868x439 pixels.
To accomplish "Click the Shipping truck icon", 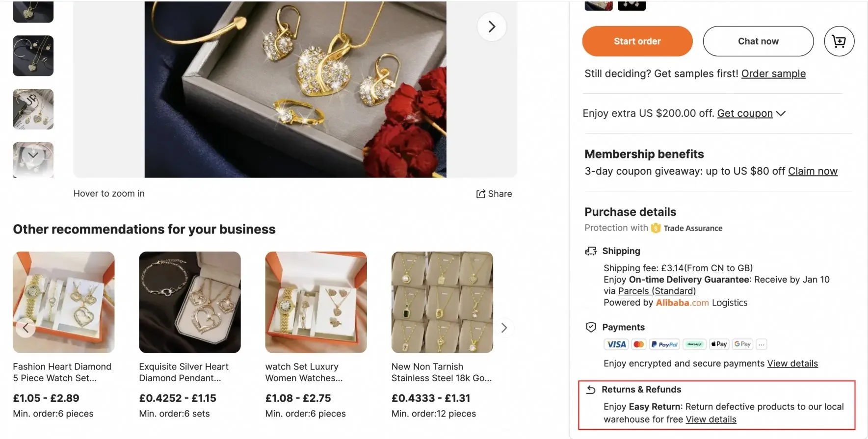I will point(591,251).
